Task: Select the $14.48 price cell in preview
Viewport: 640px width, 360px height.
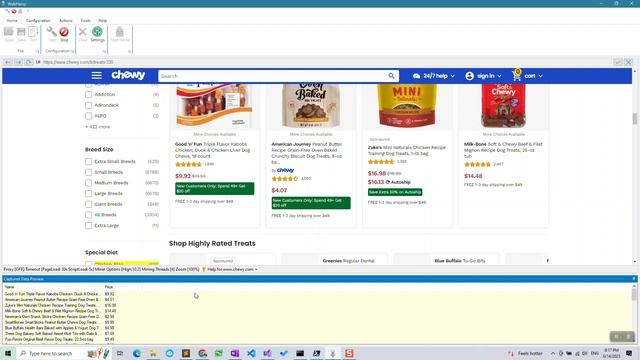Action: (110, 311)
